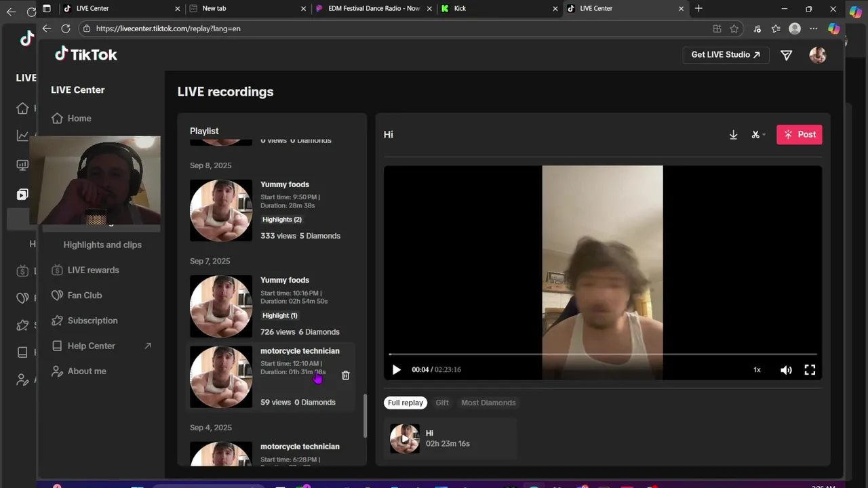
Task: Open the Copilot icon in toolbar
Action: (834, 28)
